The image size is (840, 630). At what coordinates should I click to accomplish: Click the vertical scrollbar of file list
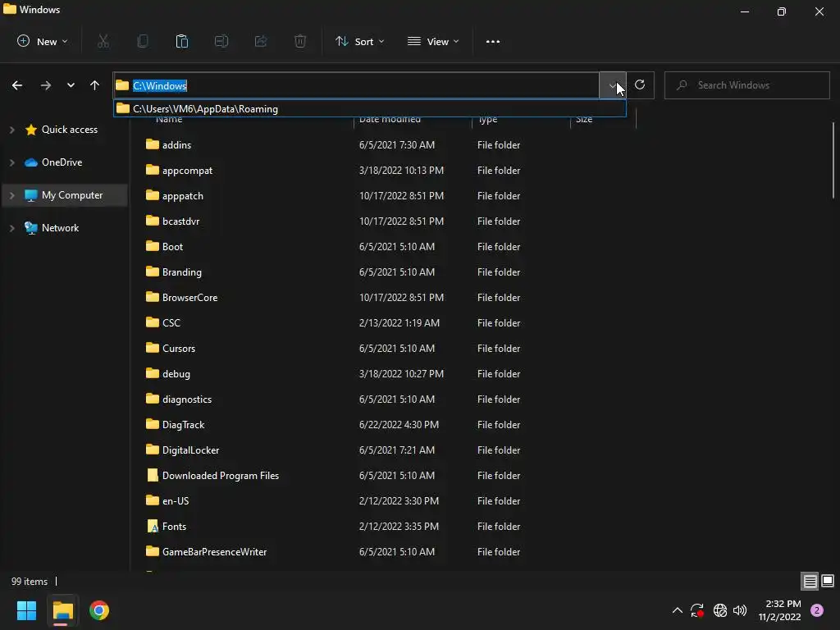pos(833,161)
